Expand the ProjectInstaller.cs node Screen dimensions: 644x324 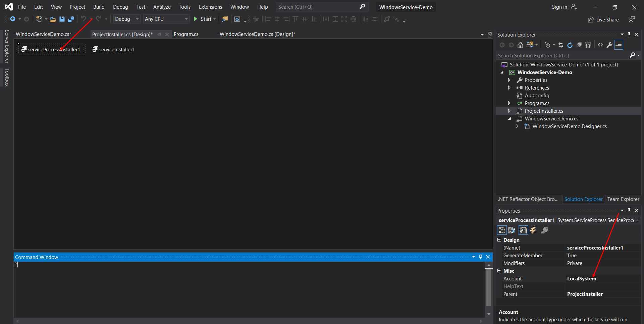point(509,111)
